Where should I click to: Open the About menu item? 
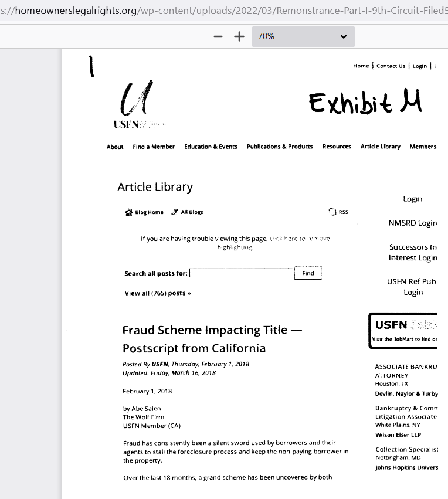(x=115, y=147)
